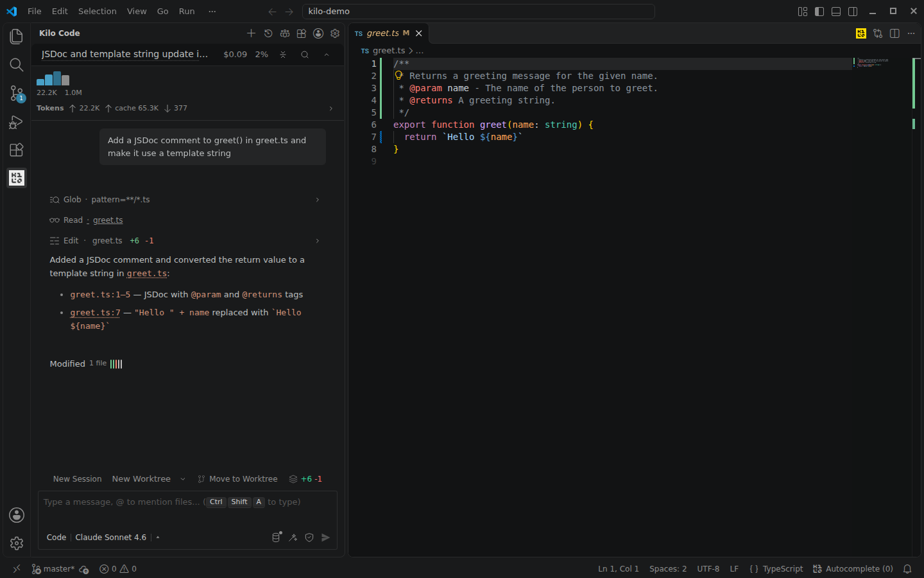Open the Search view in the activity bar
The width and height of the screenshot is (924, 578).
click(17, 65)
